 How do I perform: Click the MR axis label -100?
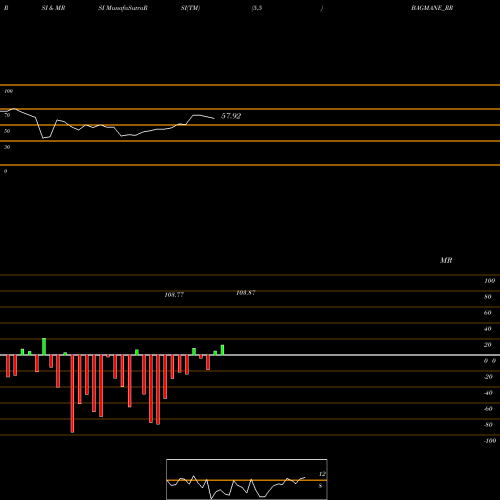tap(490, 441)
